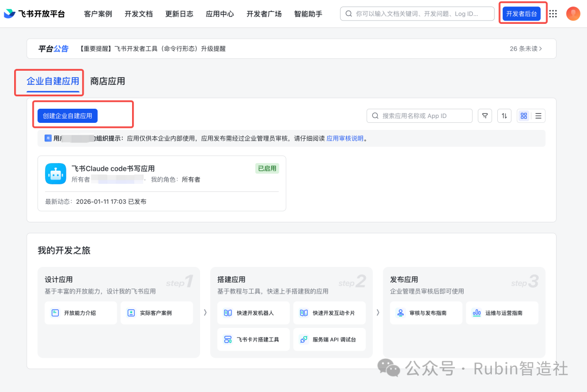Switch to the 商店应用 tab
Image resolution: width=587 pixels, height=392 pixels.
tap(108, 80)
